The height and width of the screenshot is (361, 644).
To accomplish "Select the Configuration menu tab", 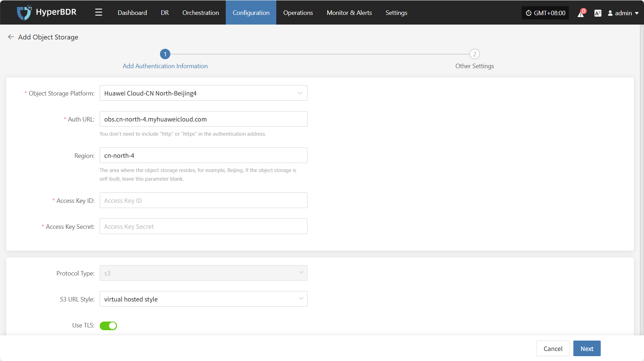I will 251,13.
